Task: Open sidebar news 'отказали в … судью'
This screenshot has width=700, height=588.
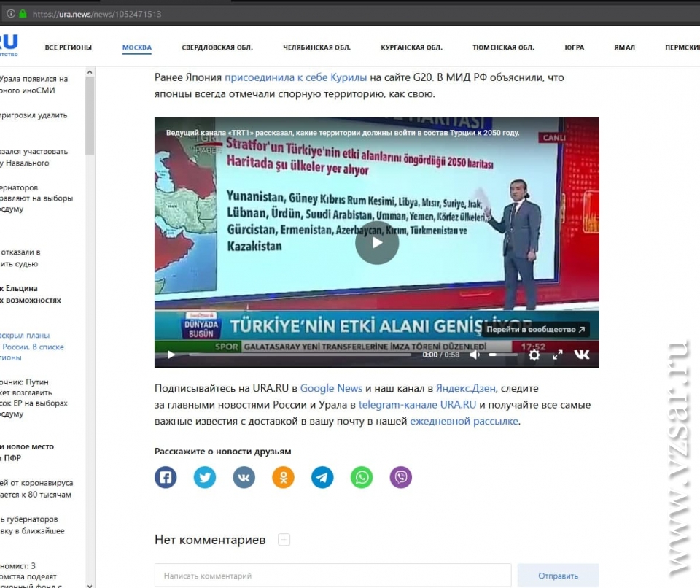Action: (x=20, y=258)
